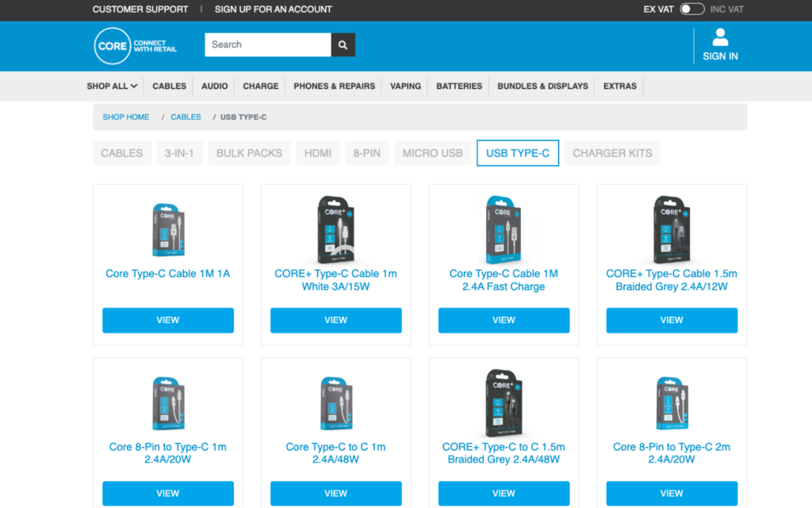Image resolution: width=812 pixels, height=508 pixels.
Task: Follow the Cables breadcrumb link
Action: coord(186,117)
